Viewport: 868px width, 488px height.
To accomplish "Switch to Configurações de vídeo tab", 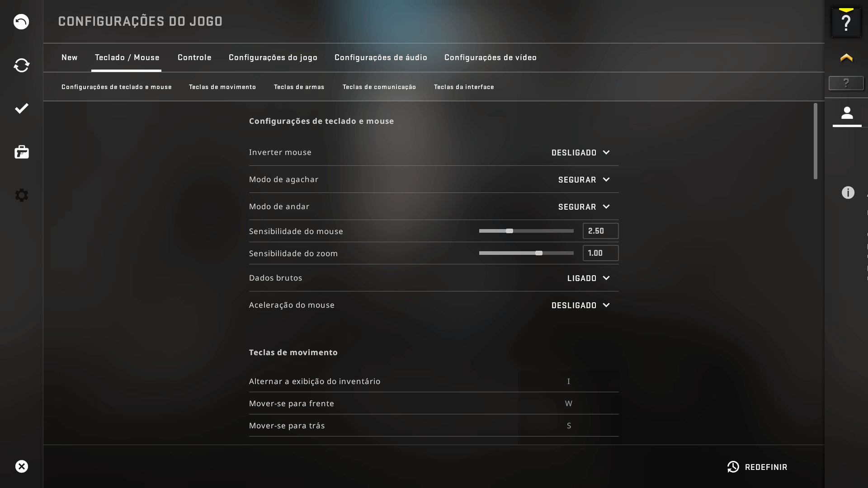I will (x=490, y=57).
